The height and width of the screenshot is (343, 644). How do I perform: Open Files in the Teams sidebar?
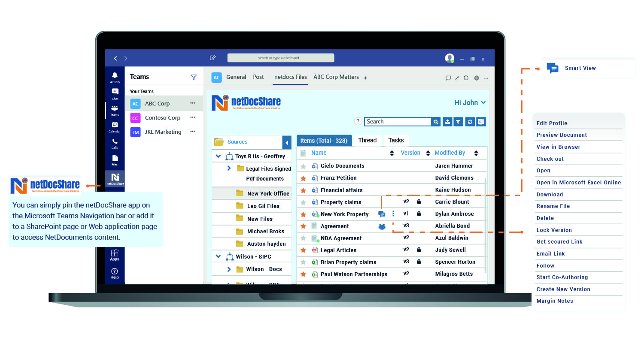click(115, 160)
